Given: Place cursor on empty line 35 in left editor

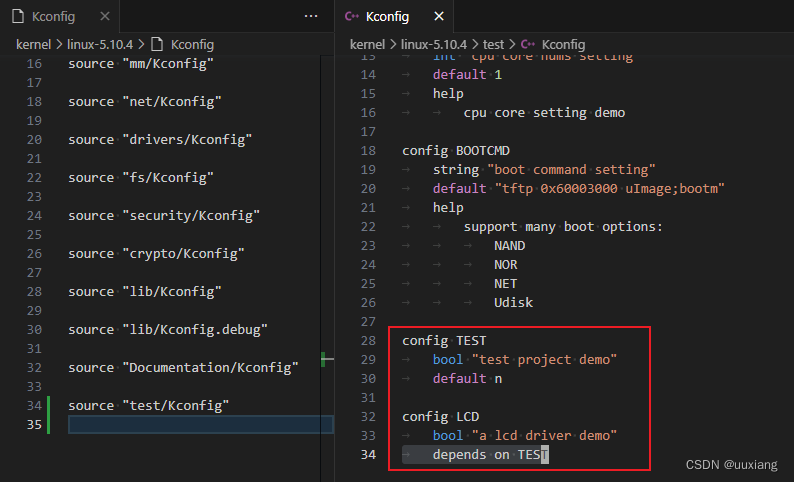Looking at the screenshot, I should pos(201,425).
